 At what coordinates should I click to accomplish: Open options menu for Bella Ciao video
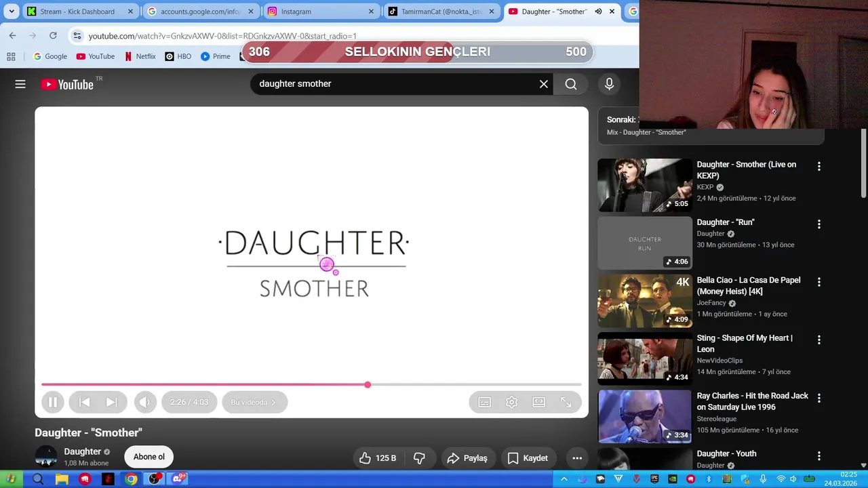click(818, 282)
